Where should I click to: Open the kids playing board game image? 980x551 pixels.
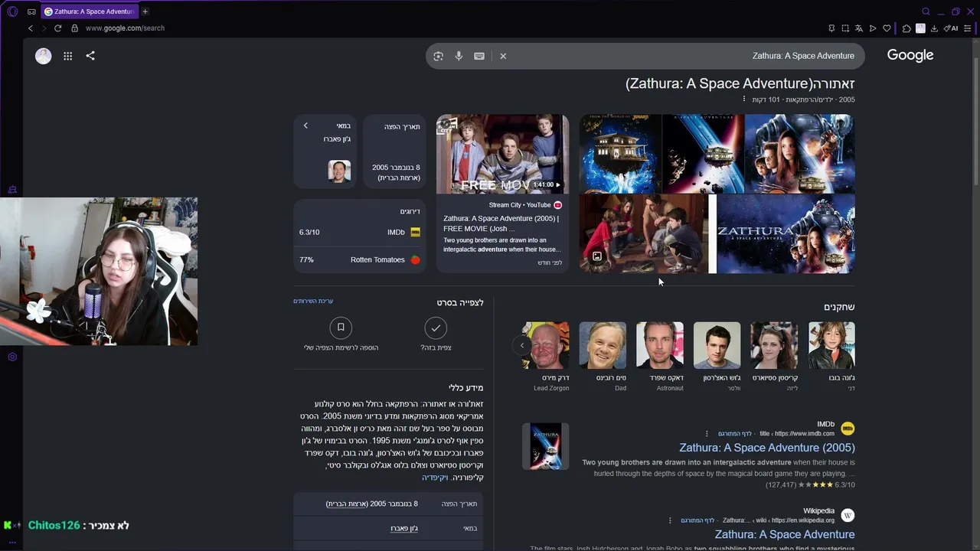[x=643, y=233]
